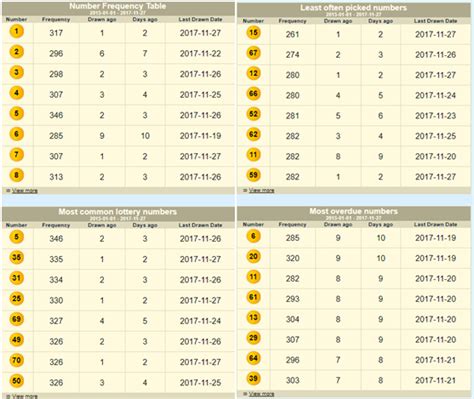Viewport: 474px width, 399px height.
Task: Click ball 6 in Number Frequency Table
Action: (x=16, y=134)
